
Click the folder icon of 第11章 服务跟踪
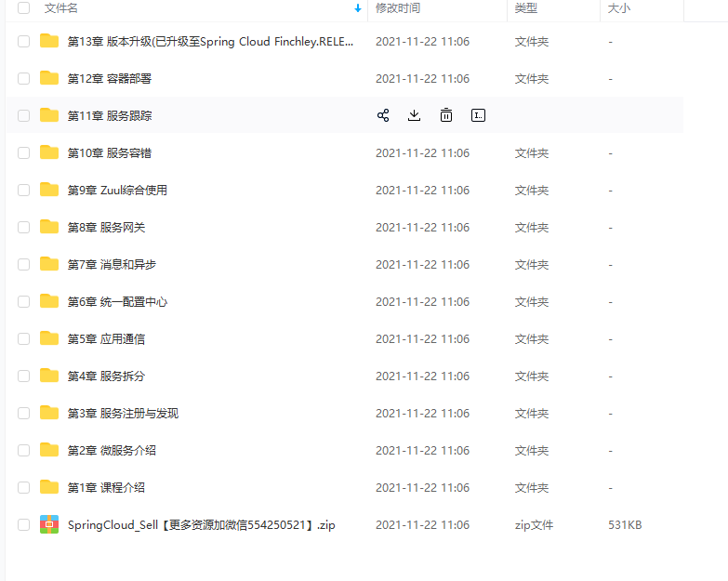click(x=49, y=115)
